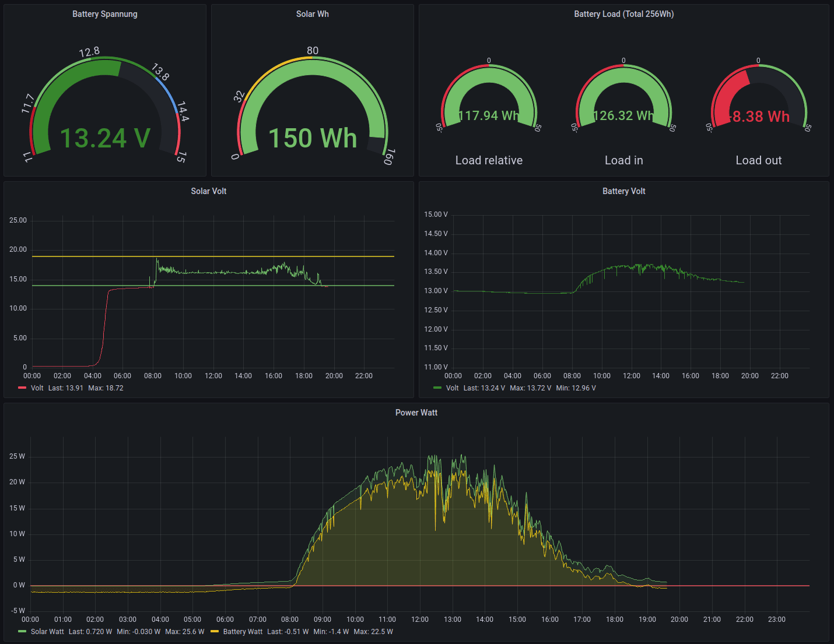Click the 14.4 threshold label on battery gauge
Screen dimensions: 834x644
(x=183, y=111)
